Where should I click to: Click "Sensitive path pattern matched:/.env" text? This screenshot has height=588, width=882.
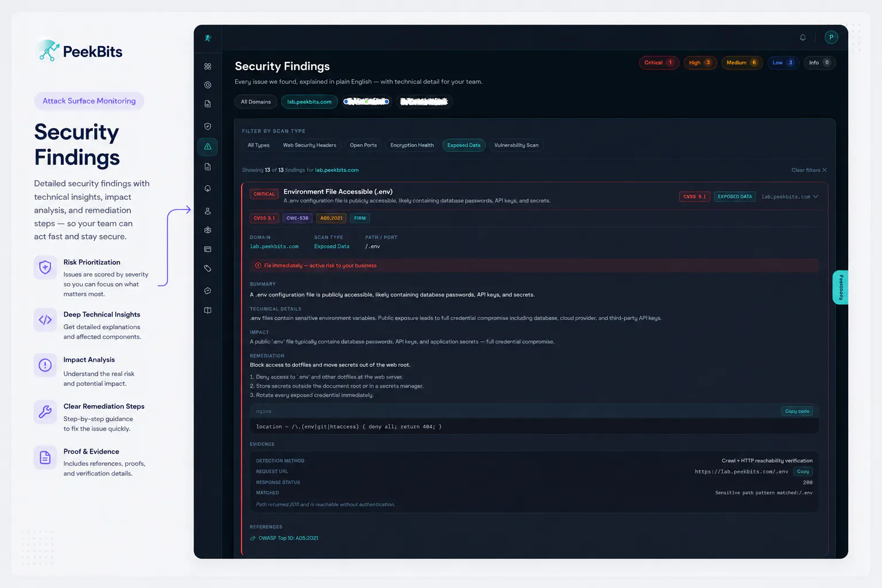[x=764, y=493]
